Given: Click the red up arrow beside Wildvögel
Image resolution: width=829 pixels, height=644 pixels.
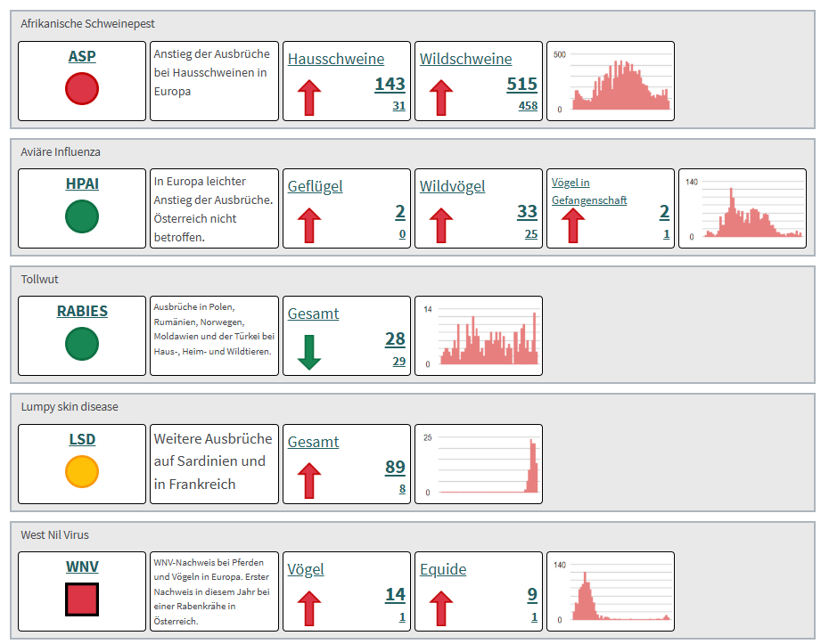Looking at the screenshot, I should 440,224.
